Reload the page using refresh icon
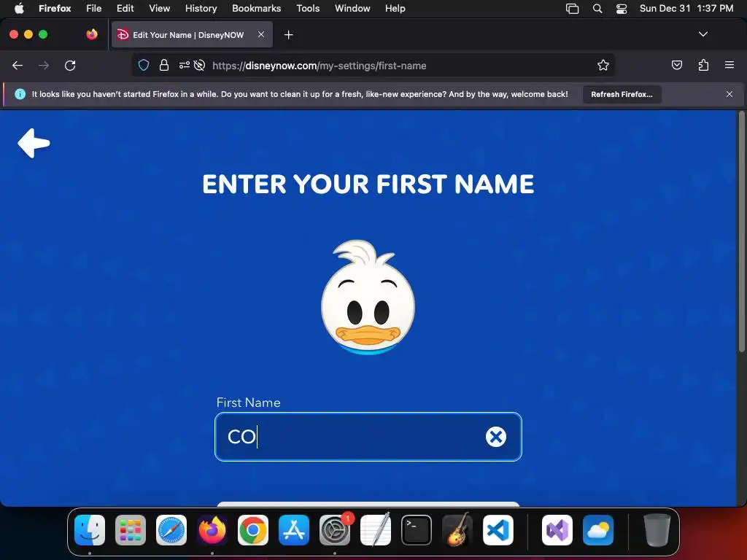Viewport: 747px width, 560px height. coord(70,65)
